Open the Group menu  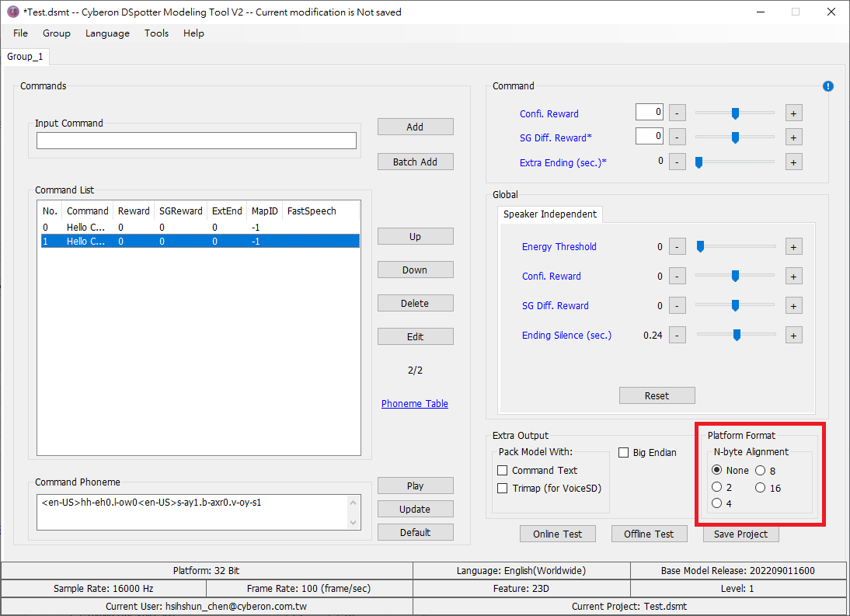57,33
